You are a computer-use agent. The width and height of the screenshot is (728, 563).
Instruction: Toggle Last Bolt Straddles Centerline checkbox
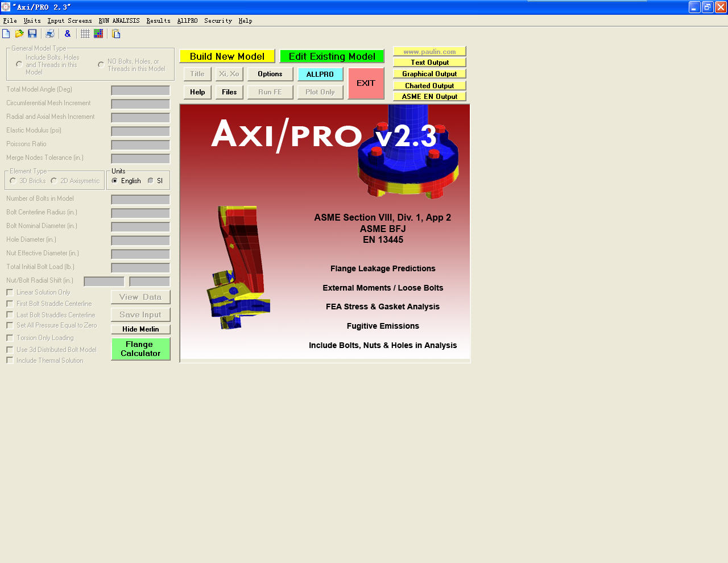[x=10, y=314]
